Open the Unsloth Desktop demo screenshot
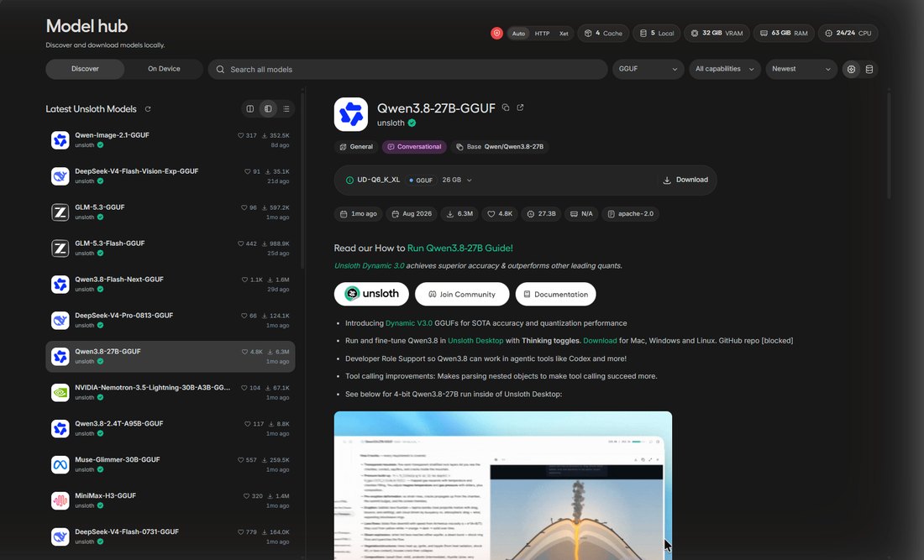Screen dimensions: 924x560 (x=502, y=486)
